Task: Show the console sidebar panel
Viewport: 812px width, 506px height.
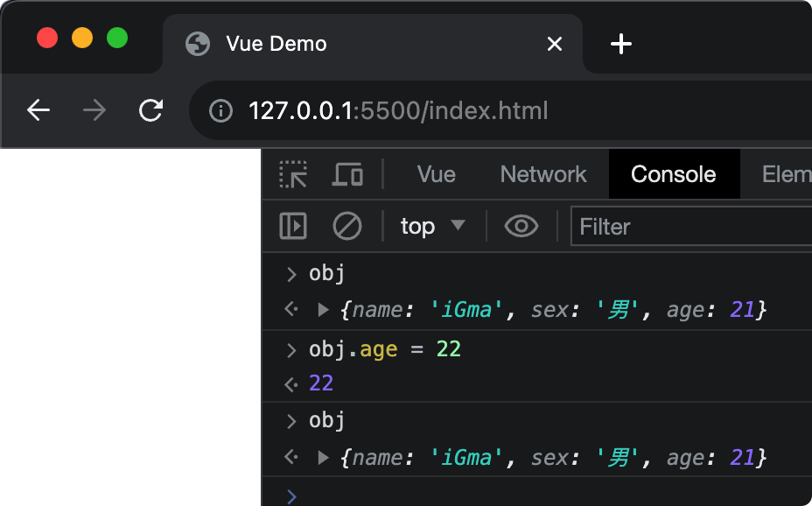Action: [293, 227]
